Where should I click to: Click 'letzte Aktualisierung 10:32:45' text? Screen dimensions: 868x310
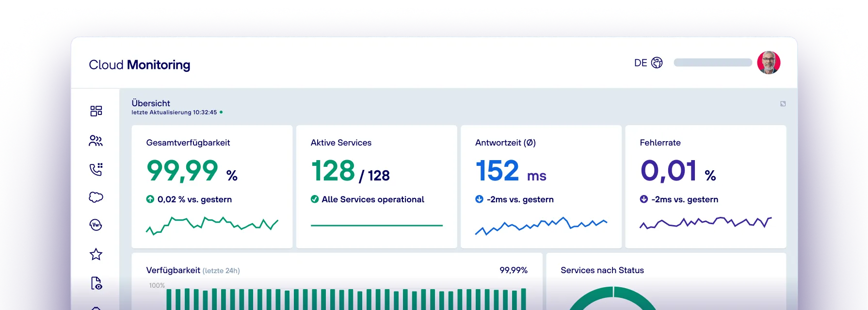pos(174,112)
